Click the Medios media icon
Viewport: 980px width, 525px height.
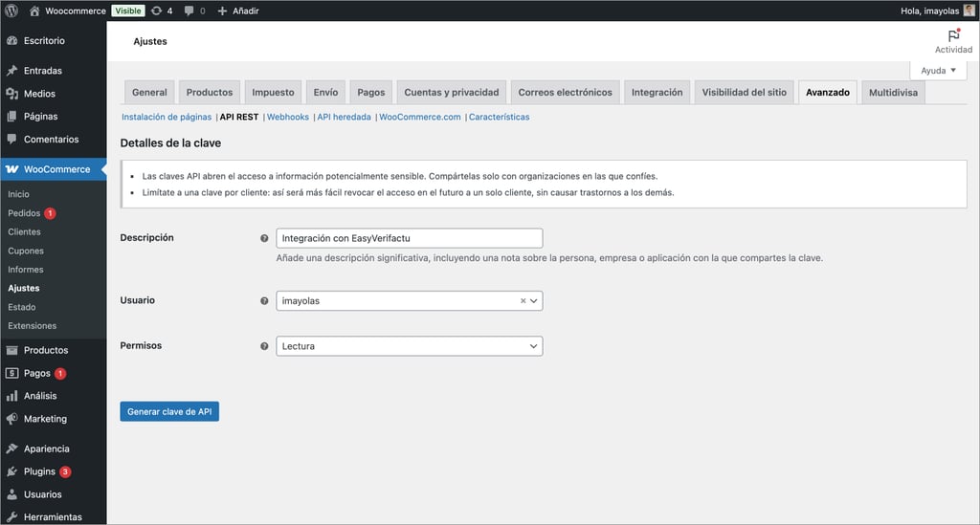[x=11, y=94]
